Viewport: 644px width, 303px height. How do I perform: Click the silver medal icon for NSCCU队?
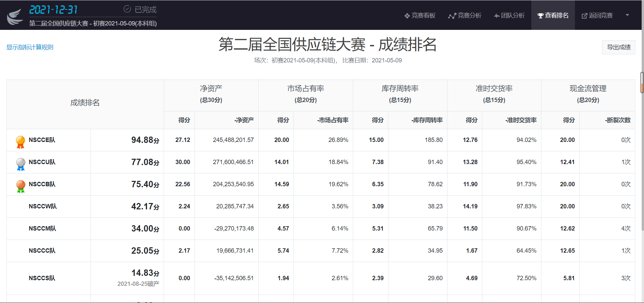tap(20, 164)
